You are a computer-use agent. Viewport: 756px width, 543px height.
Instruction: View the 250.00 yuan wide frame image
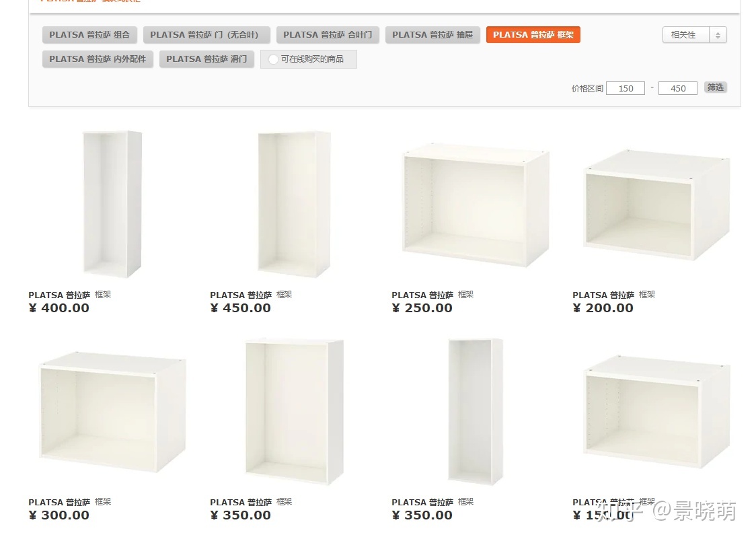[x=476, y=205]
